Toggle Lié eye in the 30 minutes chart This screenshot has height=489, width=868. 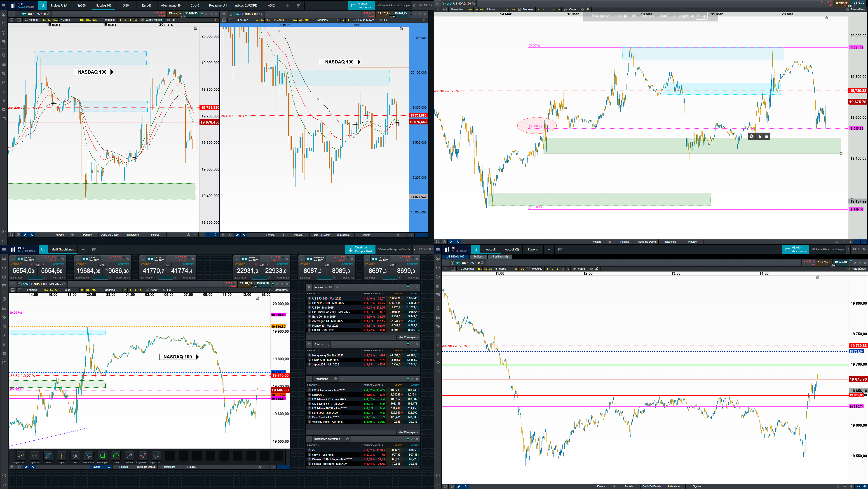169,20
